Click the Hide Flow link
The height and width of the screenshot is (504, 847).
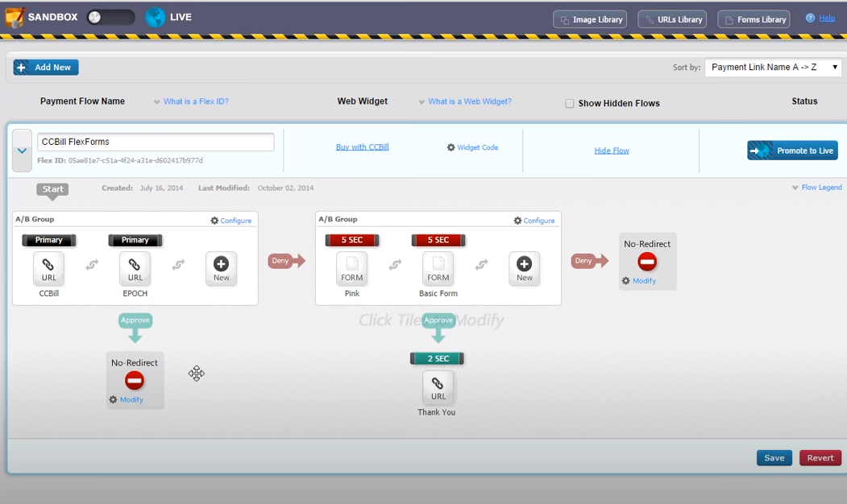(x=612, y=151)
